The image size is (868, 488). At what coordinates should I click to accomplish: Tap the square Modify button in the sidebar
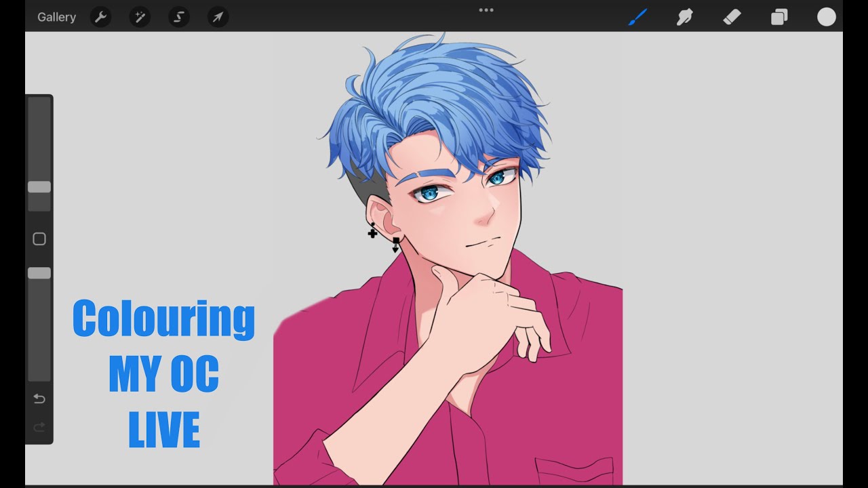click(x=39, y=239)
